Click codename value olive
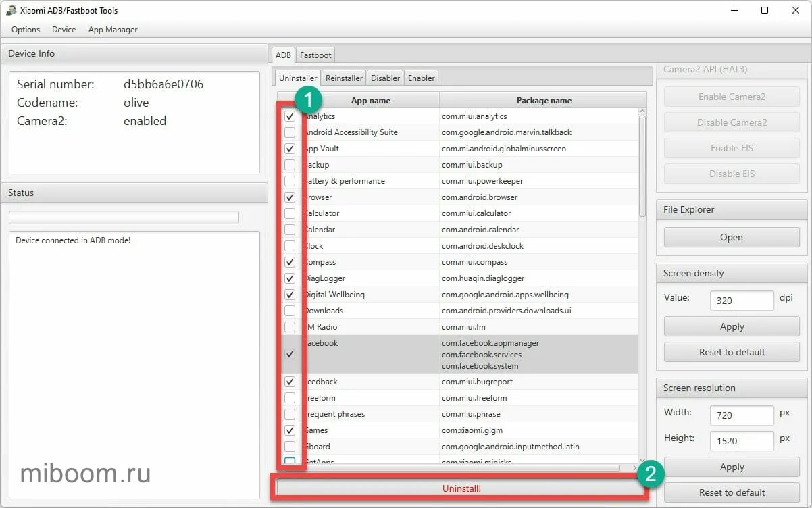This screenshot has width=812, height=508. pos(136,103)
